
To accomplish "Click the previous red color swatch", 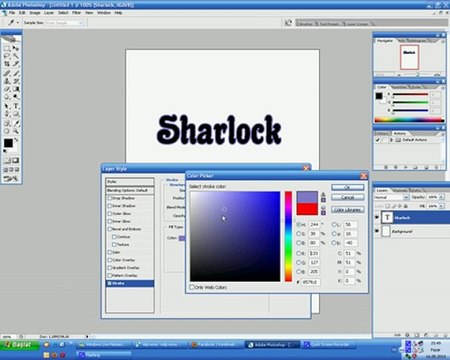I will (x=307, y=209).
